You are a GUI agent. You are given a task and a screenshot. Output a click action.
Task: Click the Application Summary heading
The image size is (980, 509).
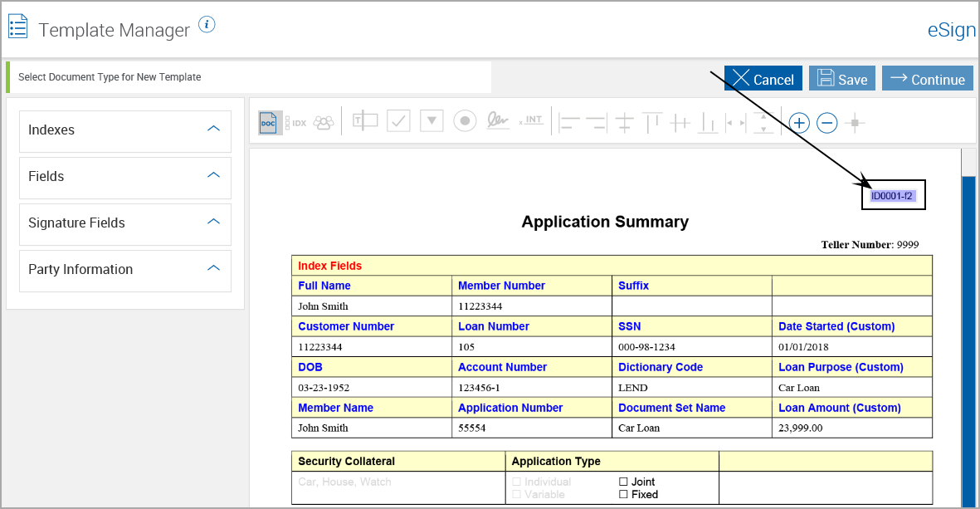[x=605, y=222]
